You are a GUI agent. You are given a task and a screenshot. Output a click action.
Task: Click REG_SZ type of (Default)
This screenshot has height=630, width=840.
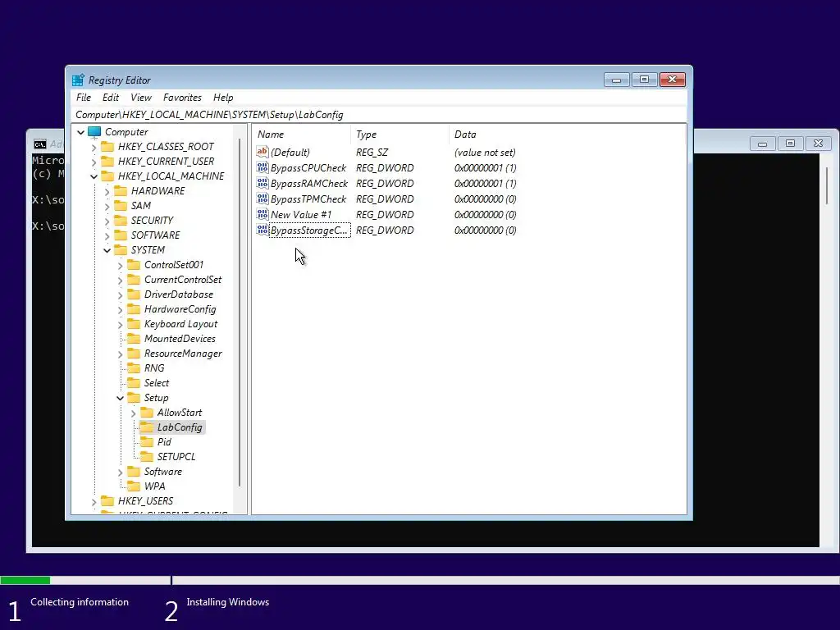click(372, 152)
